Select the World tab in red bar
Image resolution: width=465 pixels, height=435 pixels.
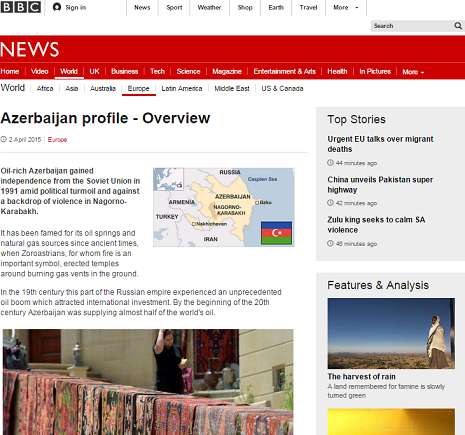69,71
